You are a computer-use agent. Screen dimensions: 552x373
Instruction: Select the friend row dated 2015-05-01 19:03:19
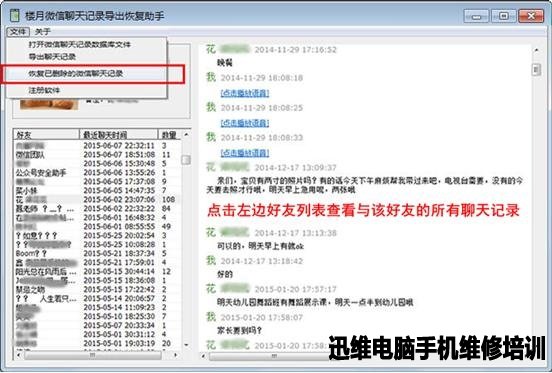[x=97, y=343]
